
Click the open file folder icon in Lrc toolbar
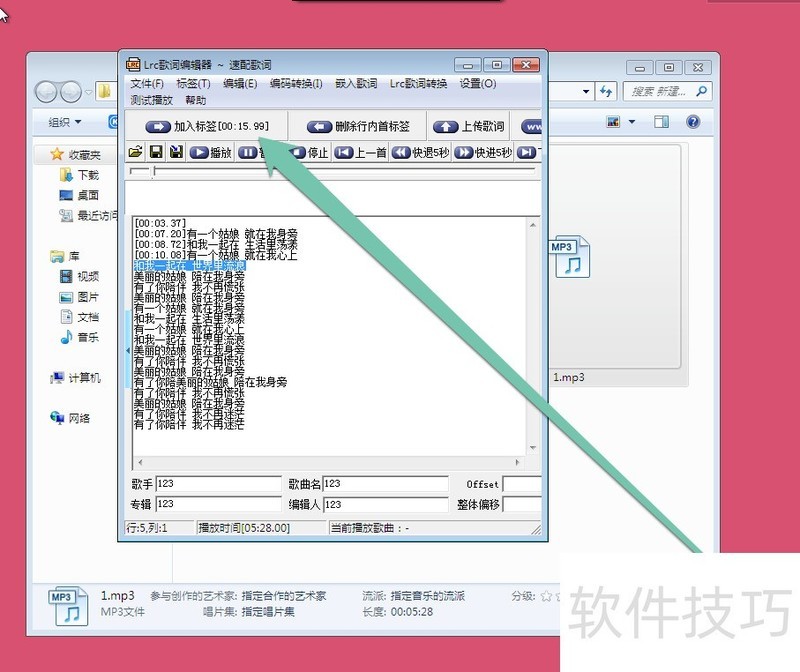pyautogui.click(x=135, y=152)
